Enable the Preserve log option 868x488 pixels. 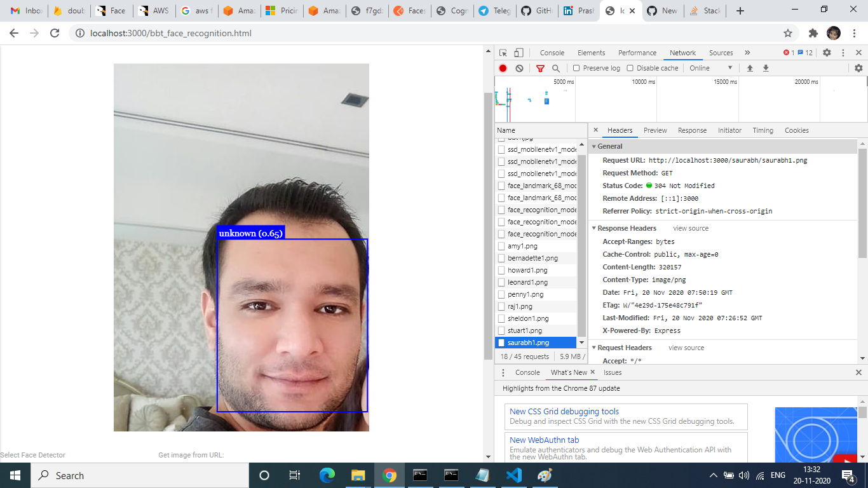point(576,68)
